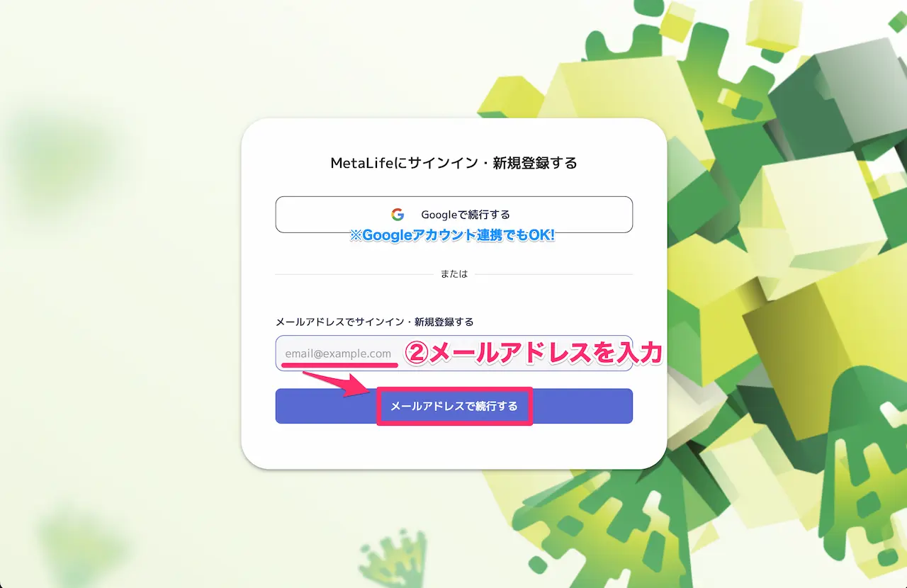This screenshot has height=588, width=907.
Task: Click the pink underline beneath email placeholder
Action: pyautogui.click(x=339, y=365)
